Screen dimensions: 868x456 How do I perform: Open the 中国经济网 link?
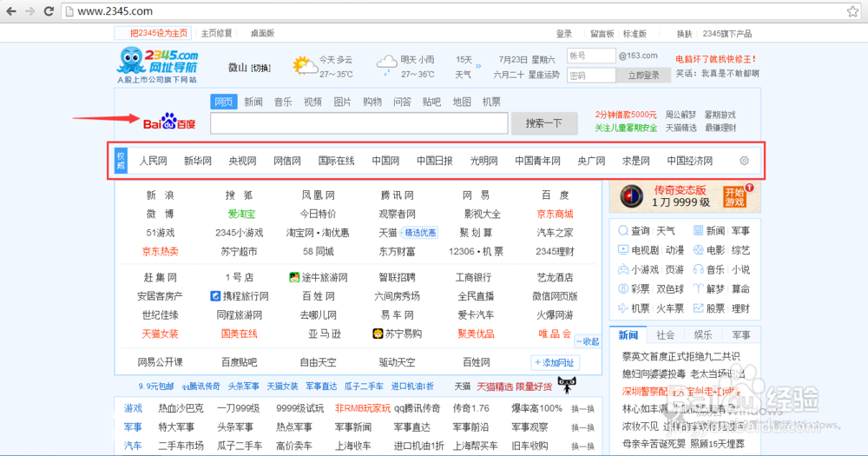coord(690,161)
